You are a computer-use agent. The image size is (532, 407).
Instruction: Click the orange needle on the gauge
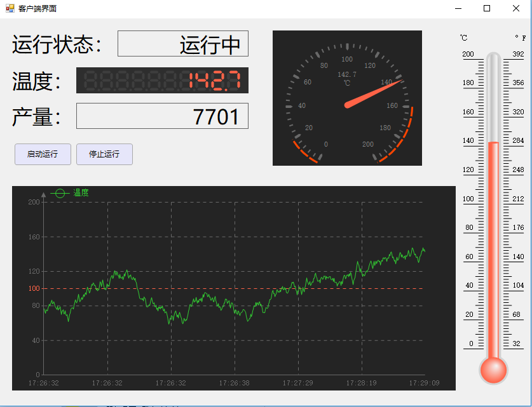click(375, 92)
